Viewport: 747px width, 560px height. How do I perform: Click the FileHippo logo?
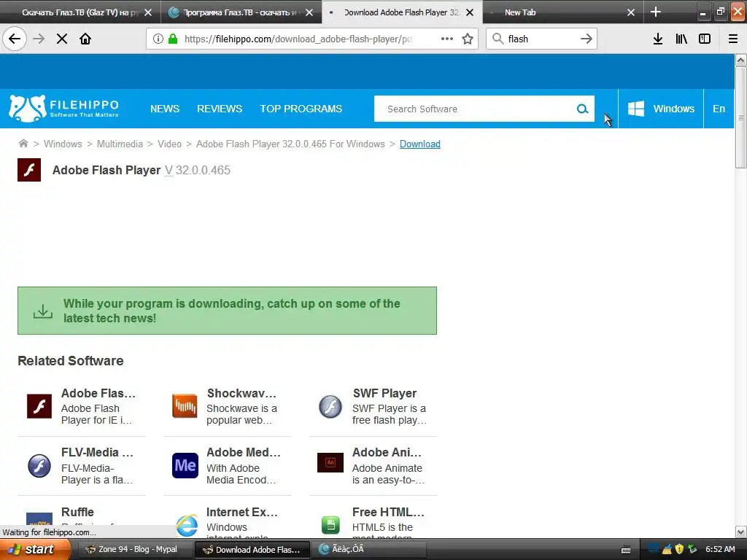64,109
